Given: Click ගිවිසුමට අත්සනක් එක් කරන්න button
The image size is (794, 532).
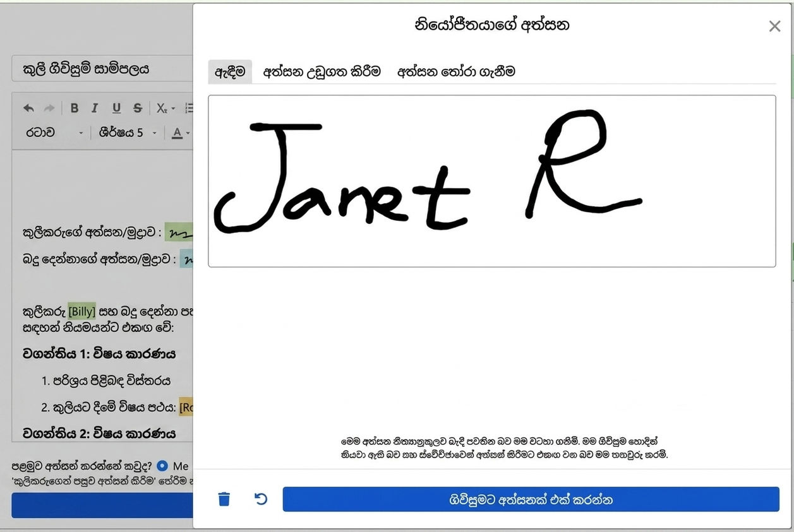Looking at the screenshot, I should (x=531, y=500).
